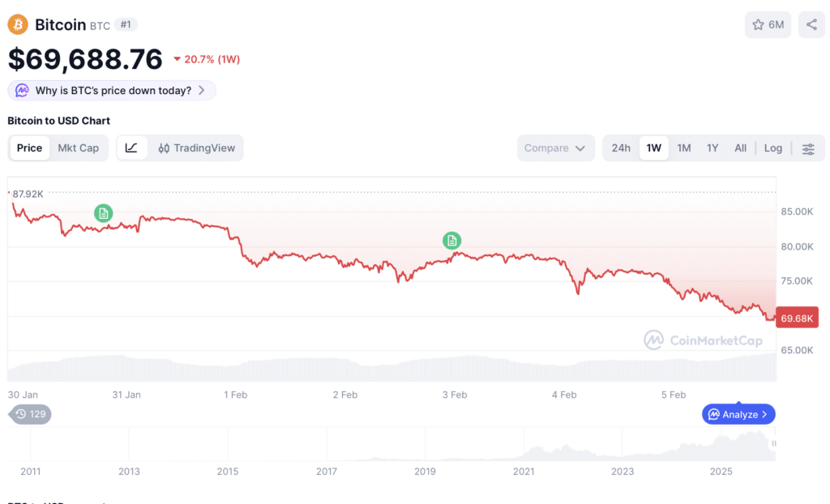Open TradingView candlestick chart mode
The height and width of the screenshot is (504, 830).
196,147
